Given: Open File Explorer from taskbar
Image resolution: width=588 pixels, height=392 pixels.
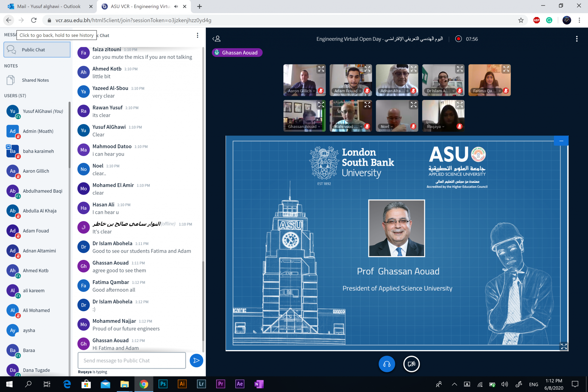Looking at the screenshot, I should tap(124, 384).
